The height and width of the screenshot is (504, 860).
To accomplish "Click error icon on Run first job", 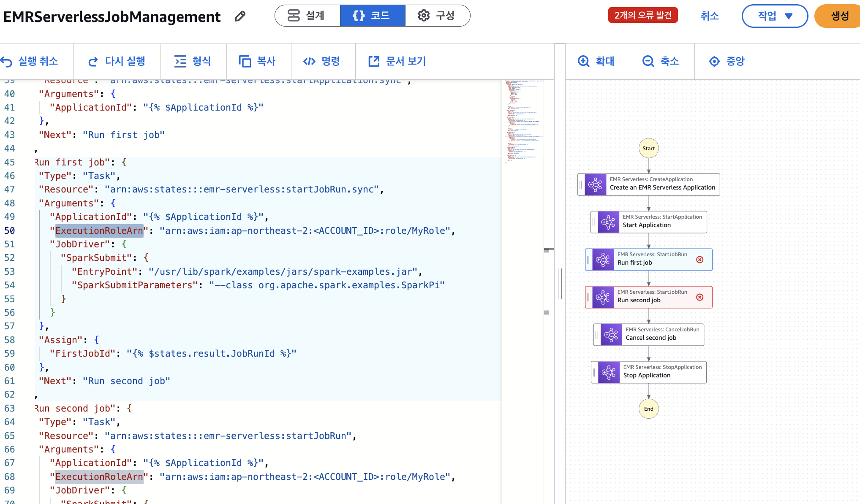I will tap(700, 260).
